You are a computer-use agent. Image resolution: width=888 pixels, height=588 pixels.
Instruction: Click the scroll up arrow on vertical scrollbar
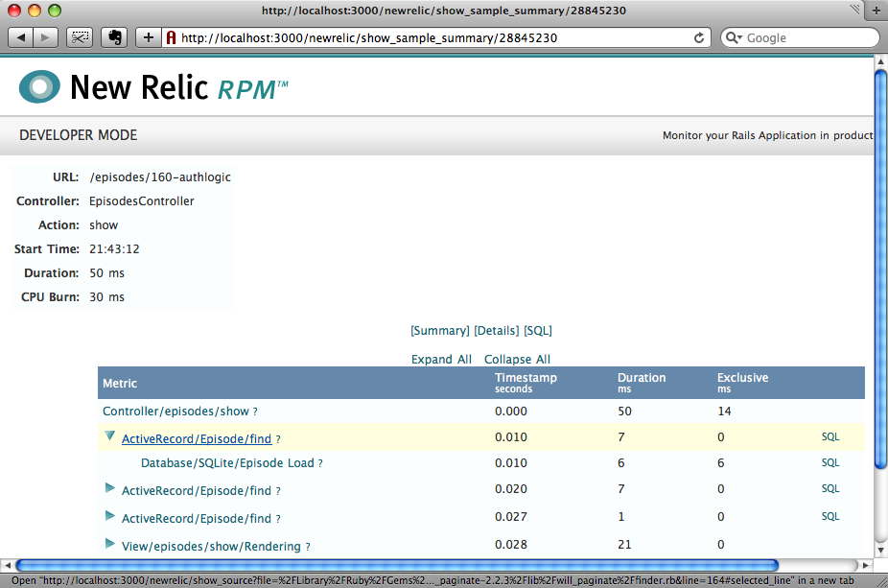pos(880,60)
